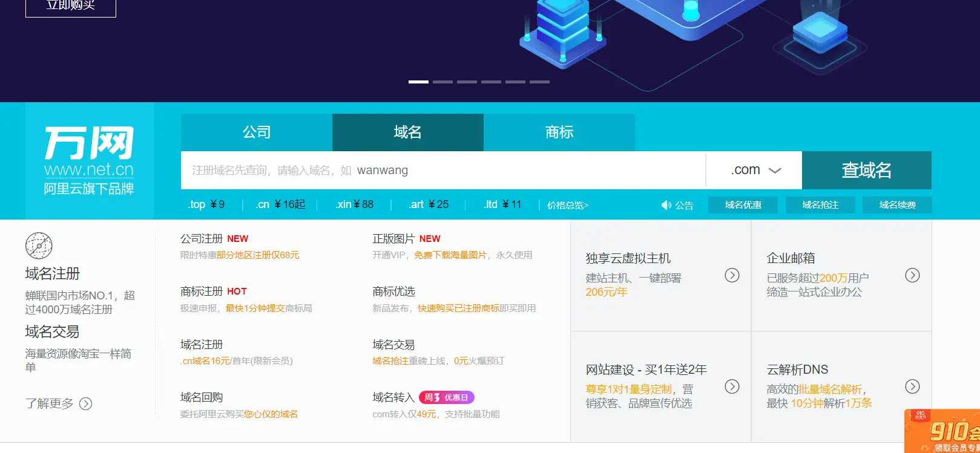Click the 域名优惠 button
980x453 pixels.
pyautogui.click(x=743, y=205)
